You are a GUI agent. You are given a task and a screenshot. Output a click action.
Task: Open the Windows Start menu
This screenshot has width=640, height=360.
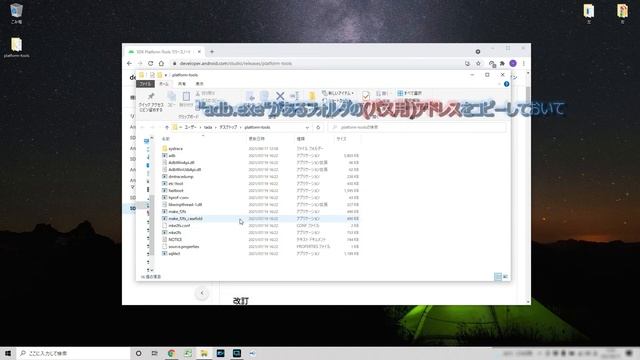[x=8, y=353]
